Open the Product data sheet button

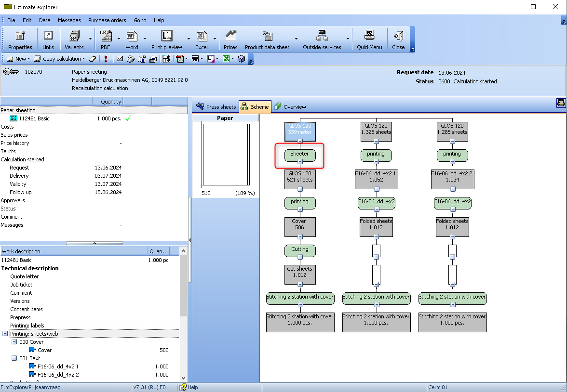267,39
